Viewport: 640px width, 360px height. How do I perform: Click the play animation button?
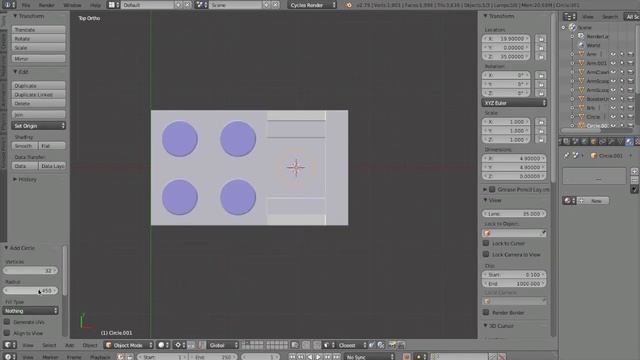318,357
